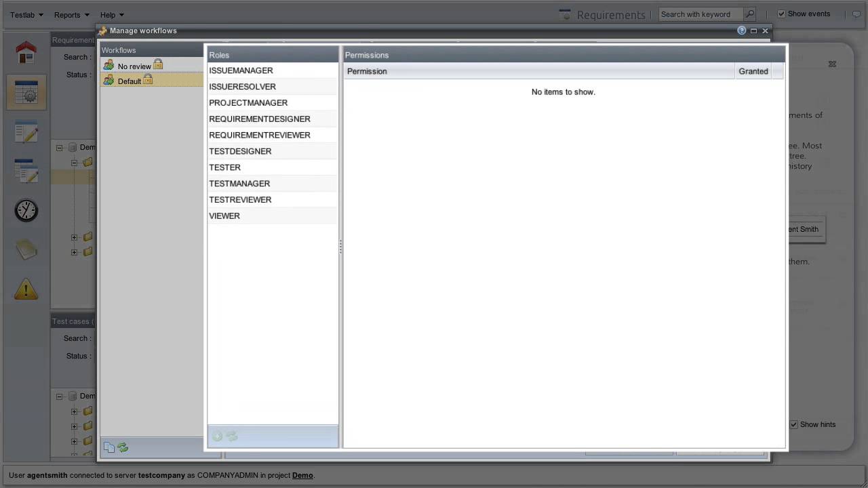Screen dimensions: 868x488
Task: Select the requirements management sidebar icon
Action: point(26,91)
